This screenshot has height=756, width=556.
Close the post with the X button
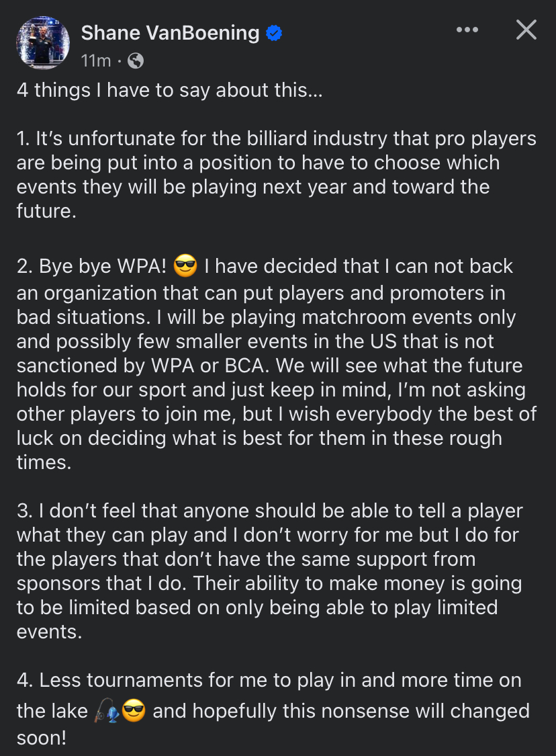click(526, 30)
